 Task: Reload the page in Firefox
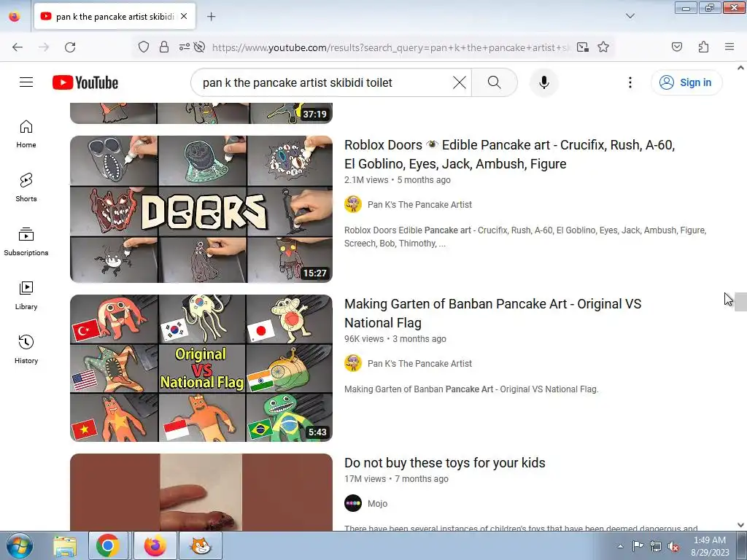click(70, 47)
